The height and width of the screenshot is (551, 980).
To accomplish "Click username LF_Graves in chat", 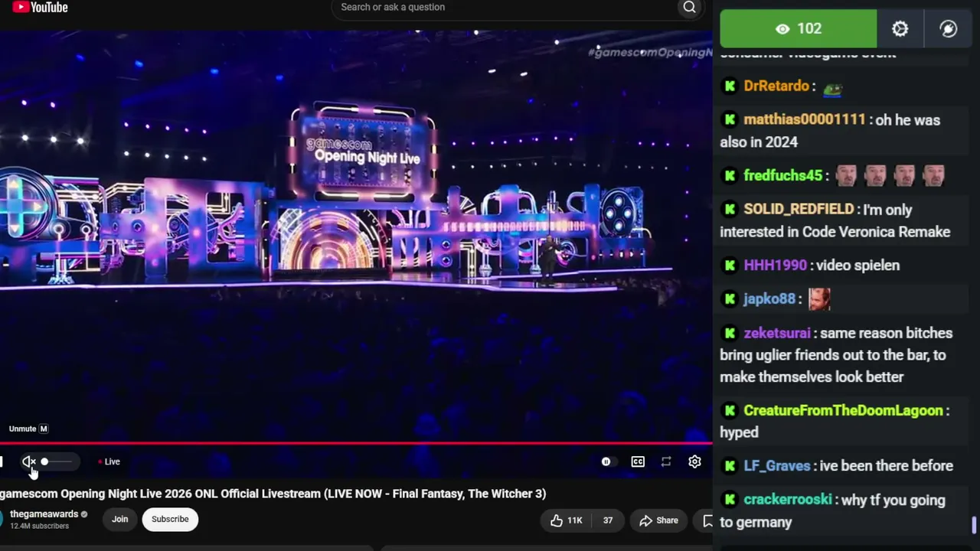I will pyautogui.click(x=776, y=465).
